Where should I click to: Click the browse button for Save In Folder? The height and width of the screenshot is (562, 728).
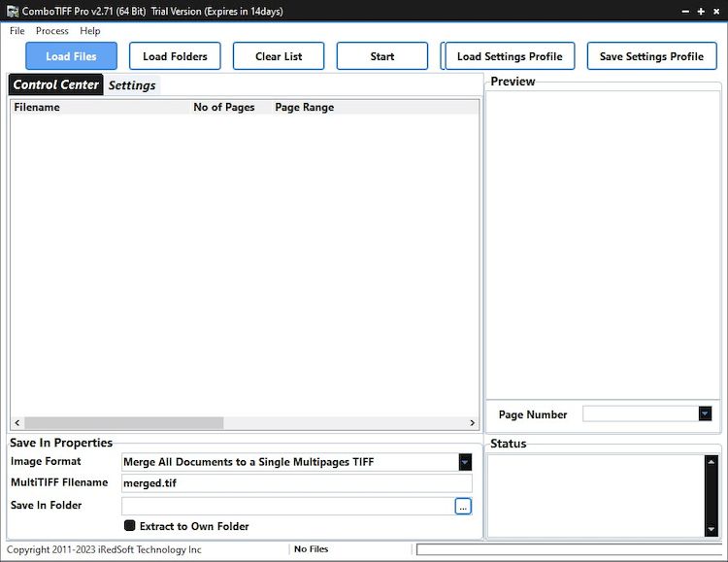[x=463, y=506]
